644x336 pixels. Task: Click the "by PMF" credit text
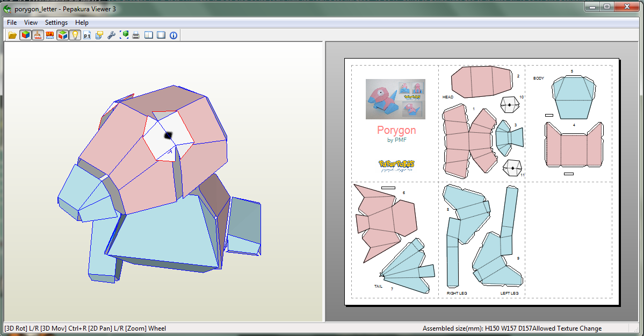tap(397, 140)
